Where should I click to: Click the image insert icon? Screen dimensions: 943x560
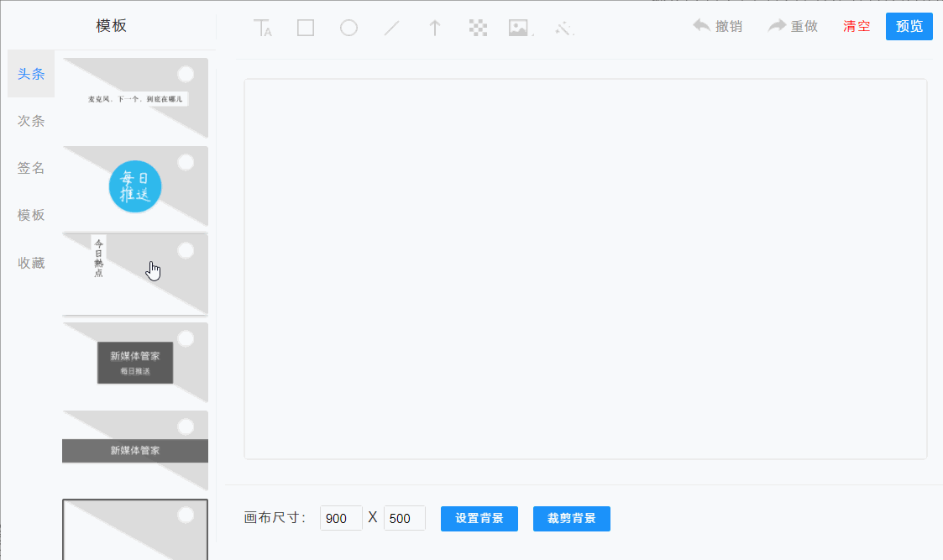coord(516,27)
